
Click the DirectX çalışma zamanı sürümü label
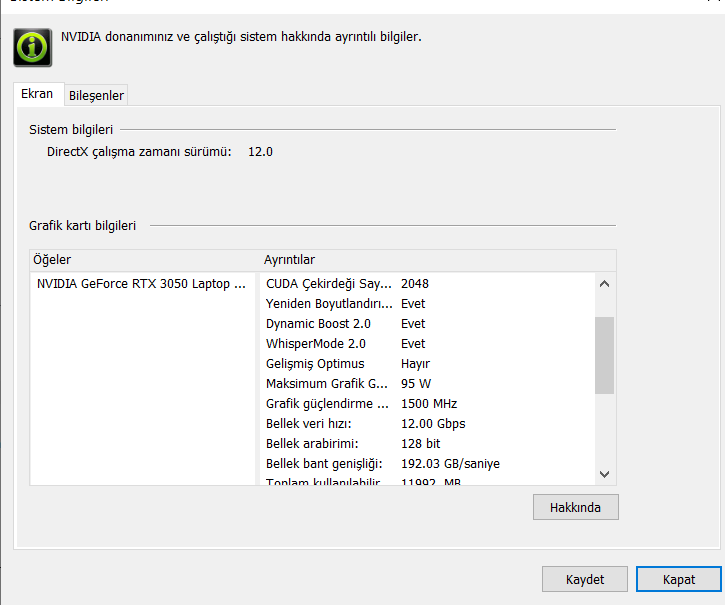pos(139,152)
